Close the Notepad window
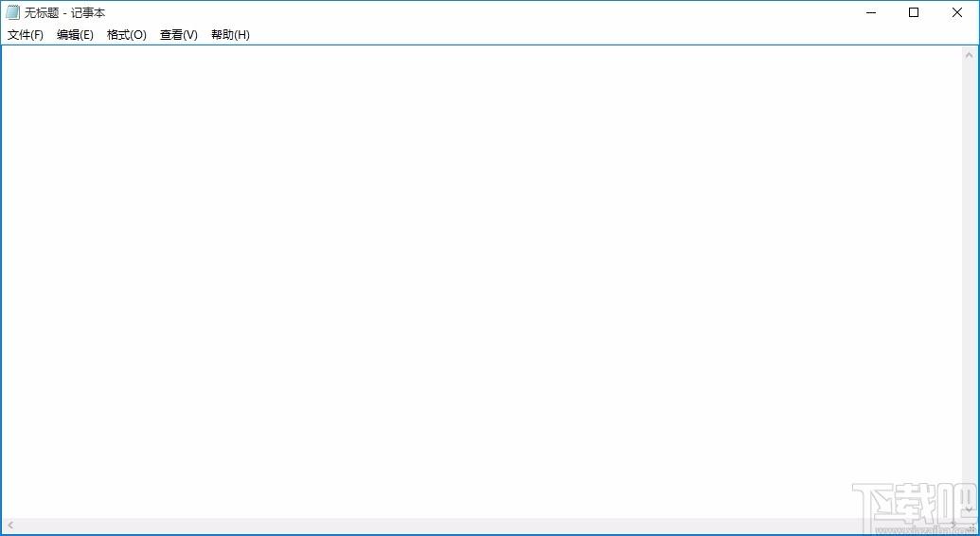Viewport: 980px width, 536px height. [956, 12]
